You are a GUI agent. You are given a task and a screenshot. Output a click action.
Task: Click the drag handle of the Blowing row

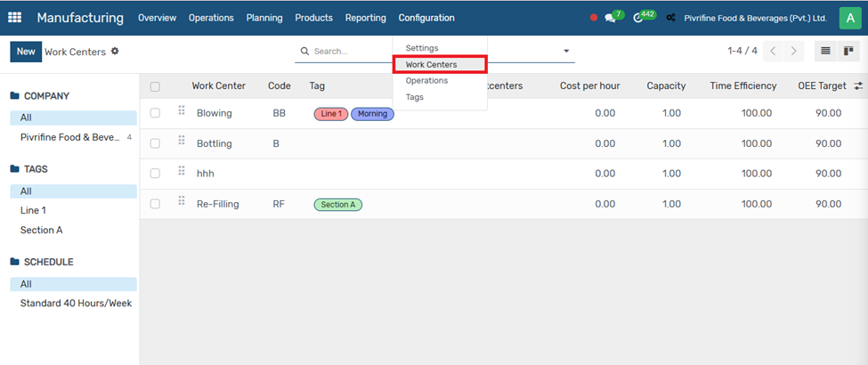click(x=182, y=110)
